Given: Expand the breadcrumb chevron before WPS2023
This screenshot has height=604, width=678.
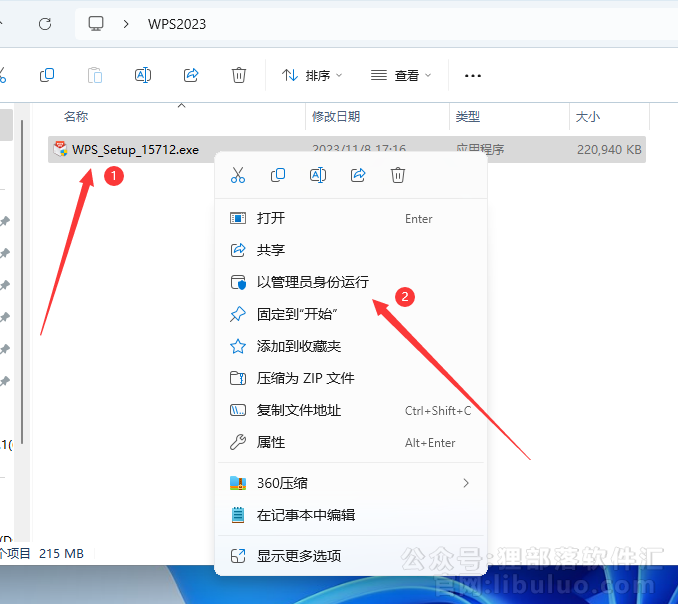Looking at the screenshot, I should point(126,24).
